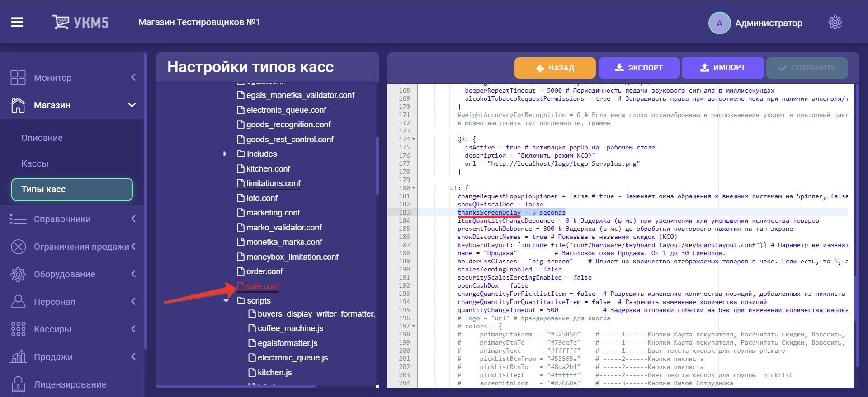This screenshot has height=397, width=868.
Task: Open sale.conf file in tree
Action: (263, 286)
